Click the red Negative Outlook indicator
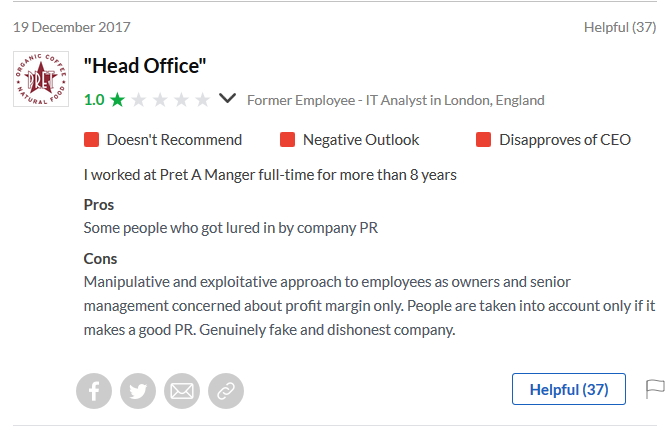 click(287, 140)
